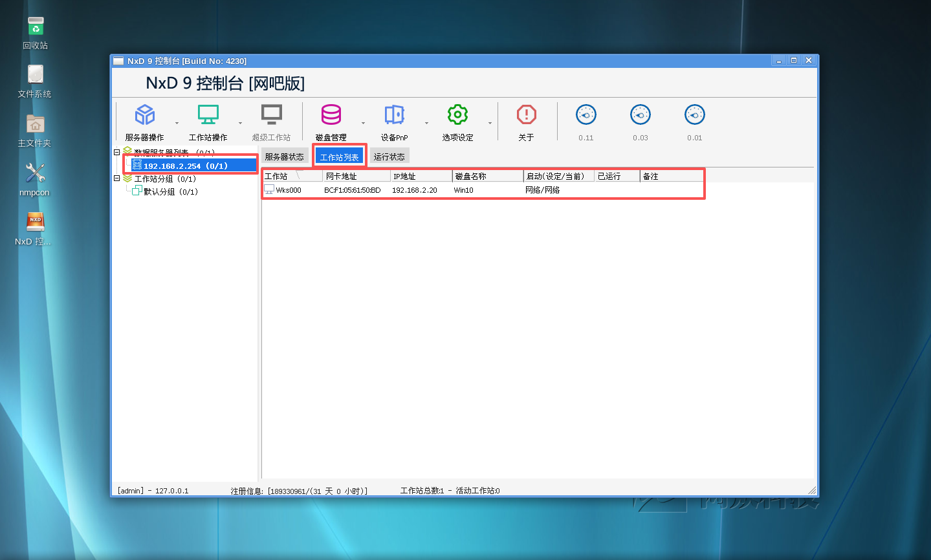931x560 pixels.
Task: Click the 工作站操作 workstation icon
Action: [x=208, y=115]
